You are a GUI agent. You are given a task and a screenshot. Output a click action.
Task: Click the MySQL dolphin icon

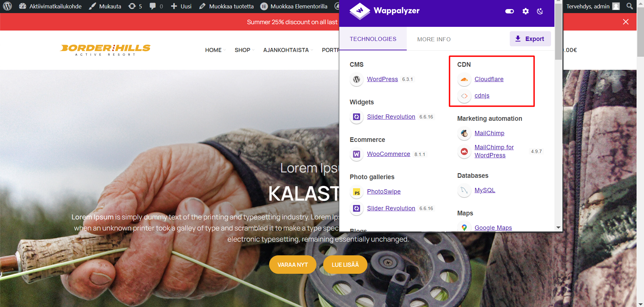(464, 191)
